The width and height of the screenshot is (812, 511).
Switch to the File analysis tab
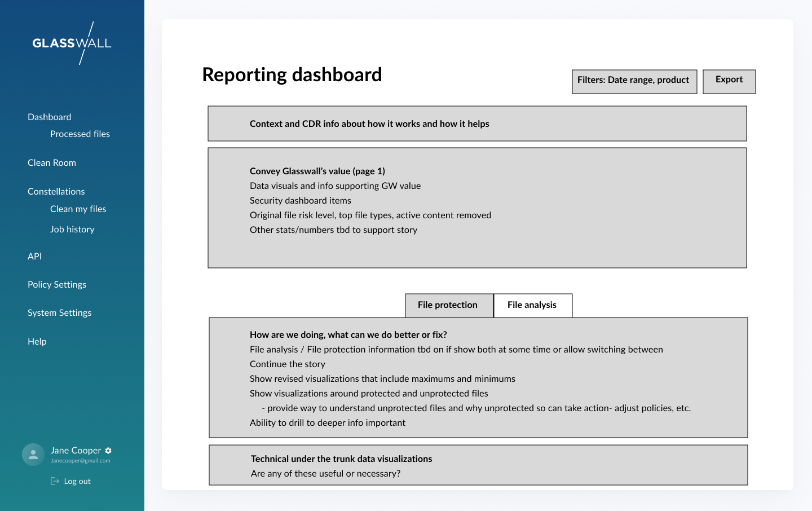coord(533,306)
